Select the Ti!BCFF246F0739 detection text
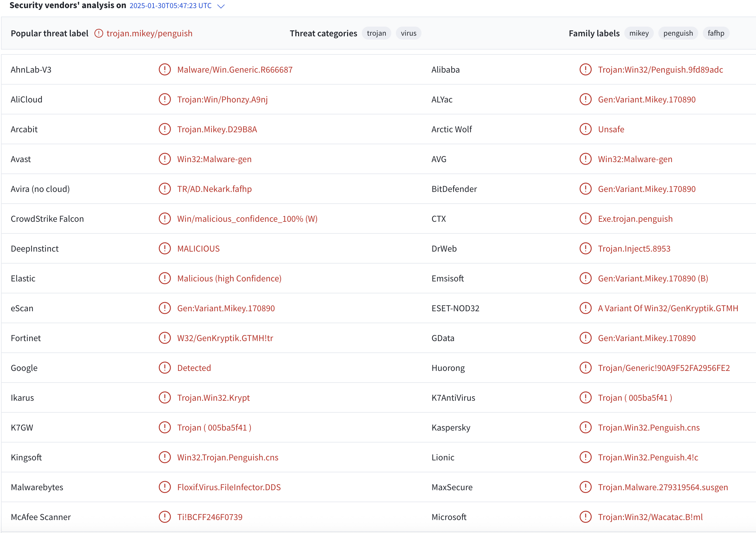The image size is (756, 533). 210,517
